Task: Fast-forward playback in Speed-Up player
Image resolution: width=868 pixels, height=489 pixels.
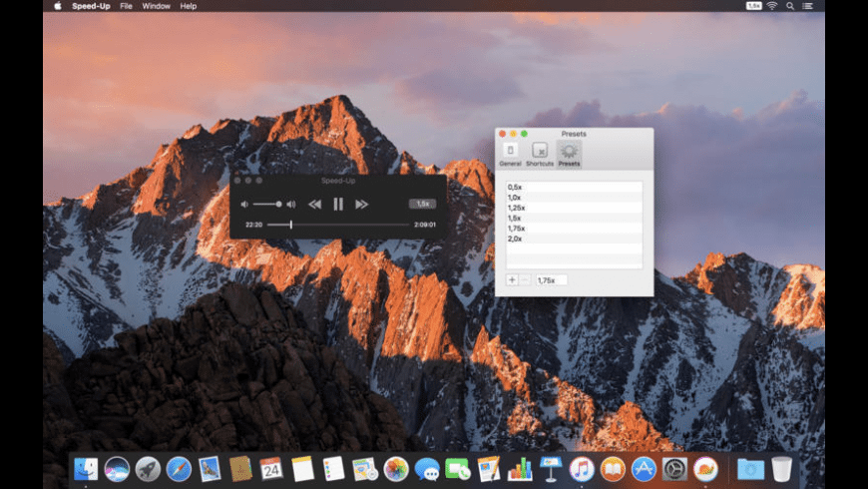Action: click(x=361, y=205)
